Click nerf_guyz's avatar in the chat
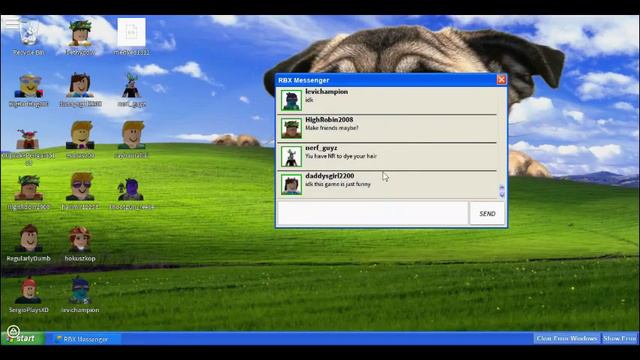The height and width of the screenshot is (360, 640). (x=291, y=156)
